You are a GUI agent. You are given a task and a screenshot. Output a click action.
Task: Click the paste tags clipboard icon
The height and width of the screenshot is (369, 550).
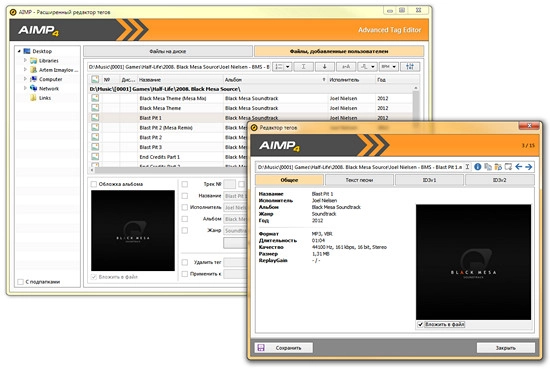click(498, 167)
